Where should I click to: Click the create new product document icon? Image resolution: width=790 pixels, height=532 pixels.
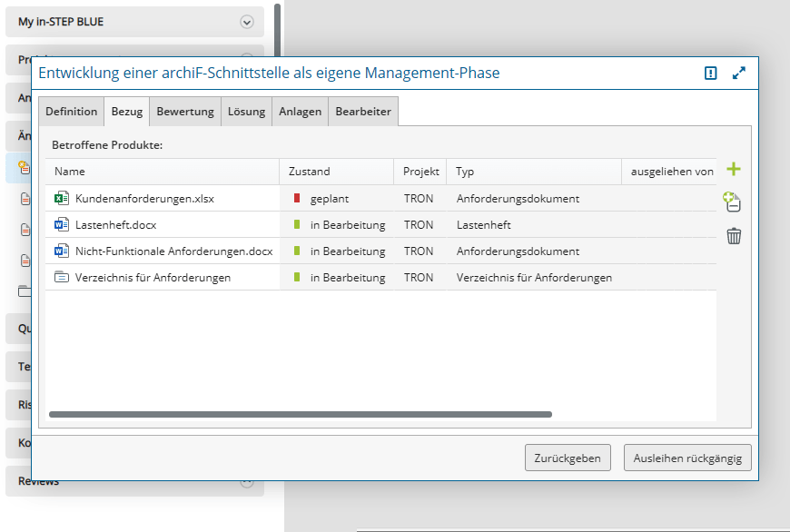pos(733,202)
